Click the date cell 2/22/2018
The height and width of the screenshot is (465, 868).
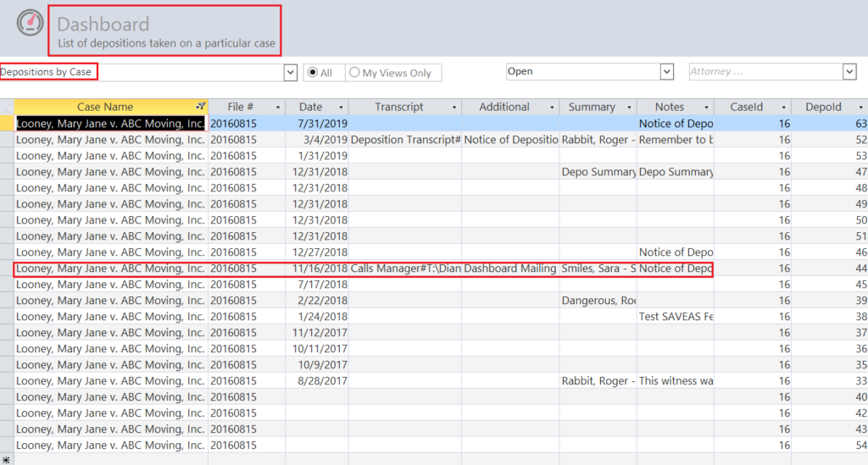(317, 300)
